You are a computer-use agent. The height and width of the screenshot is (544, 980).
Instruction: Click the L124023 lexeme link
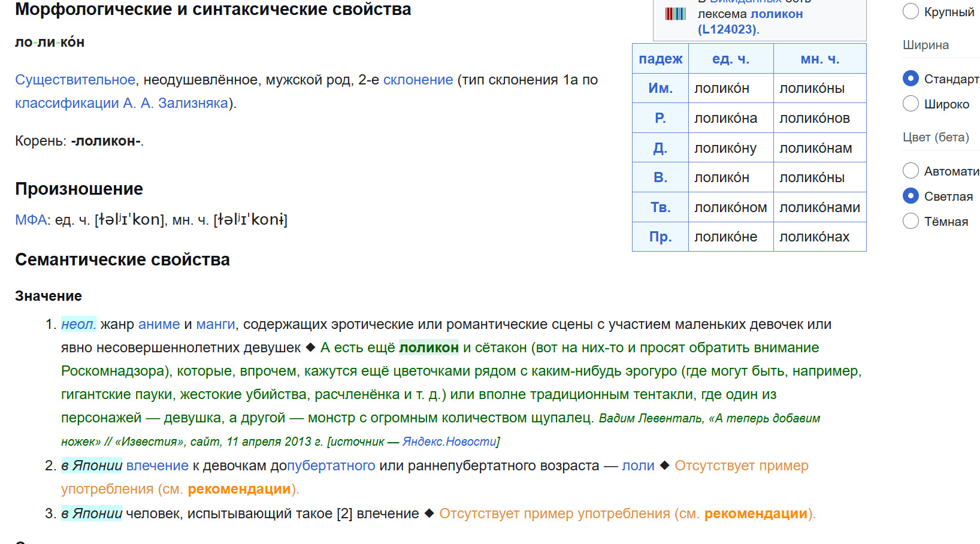click(x=727, y=29)
